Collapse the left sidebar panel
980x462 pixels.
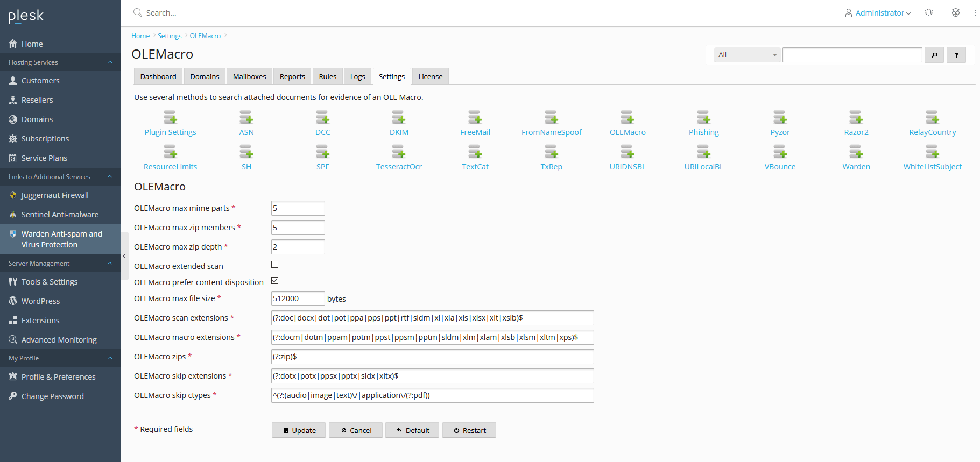(x=124, y=256)
